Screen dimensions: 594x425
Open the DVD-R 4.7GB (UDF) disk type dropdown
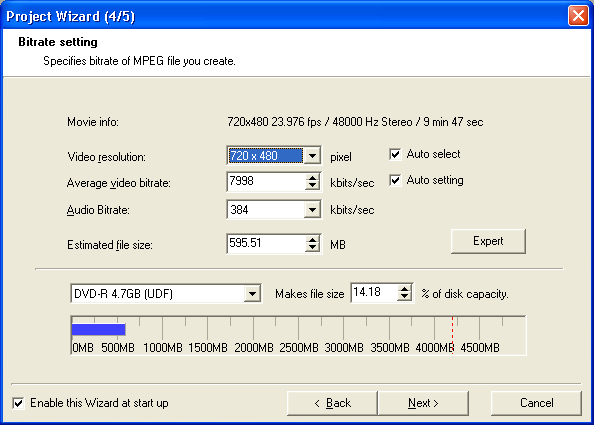[252, 294]
